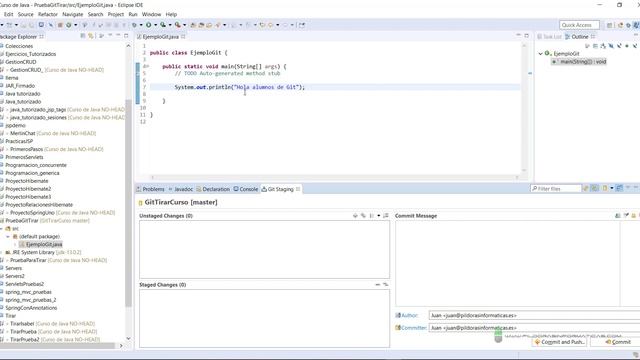Toggle Hide Local Types in Outline toolbar
640x360 pixels.
click(x=635, y=46)
